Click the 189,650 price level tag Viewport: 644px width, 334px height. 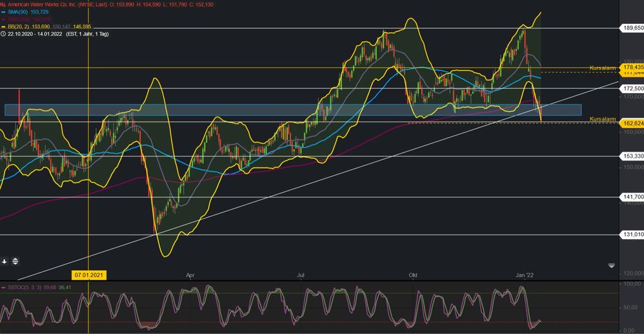coord(630,28)
